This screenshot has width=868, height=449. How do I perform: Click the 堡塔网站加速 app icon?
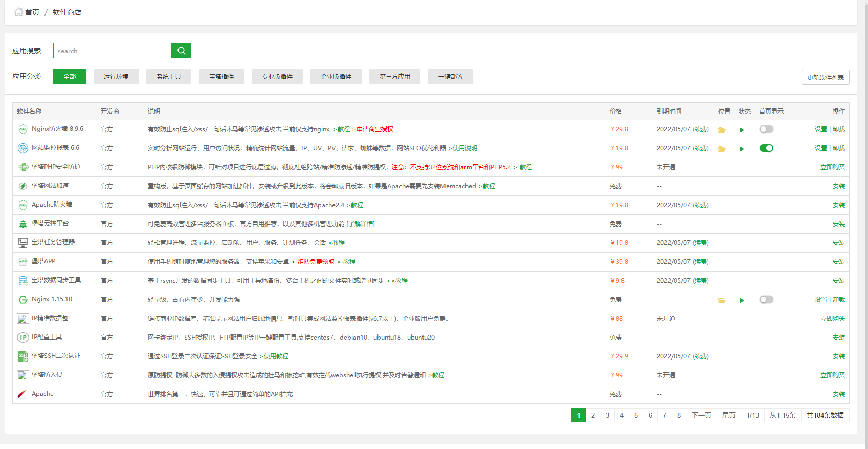tap(23, 186)
